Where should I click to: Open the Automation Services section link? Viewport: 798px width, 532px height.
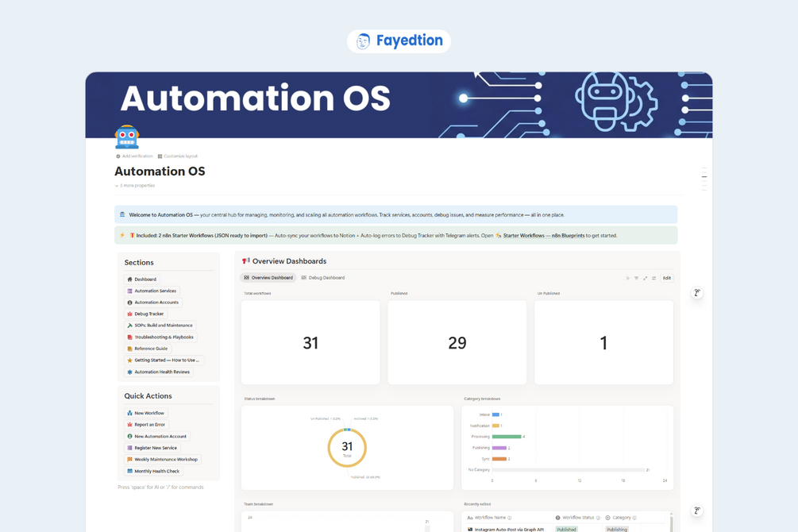(x=152, y=291)
